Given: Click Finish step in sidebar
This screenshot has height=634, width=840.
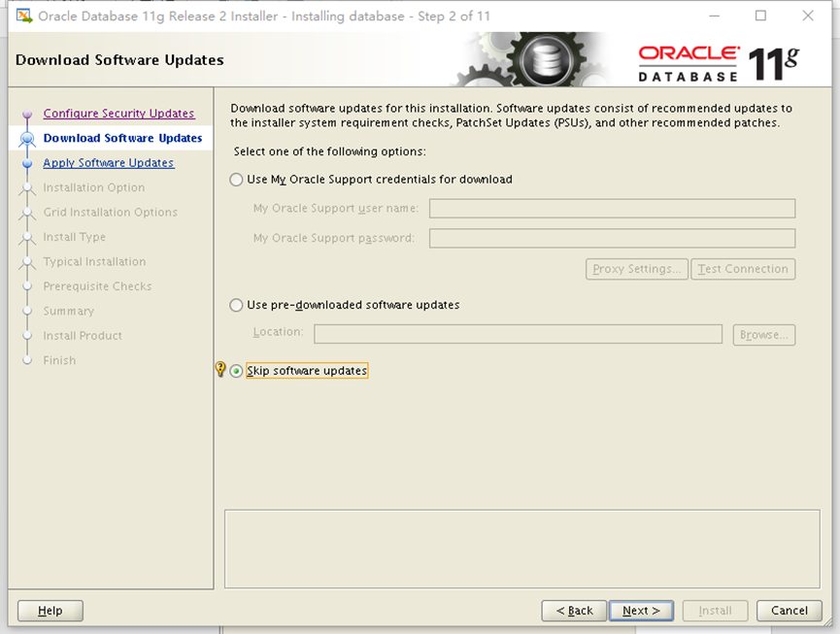Looking at the screenshot, I should coord(59,360).
